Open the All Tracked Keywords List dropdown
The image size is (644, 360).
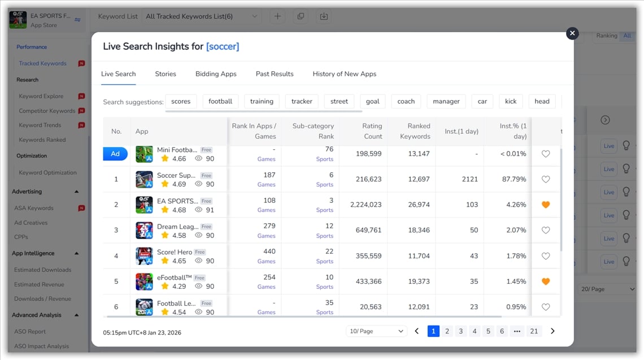click(201, 16)
